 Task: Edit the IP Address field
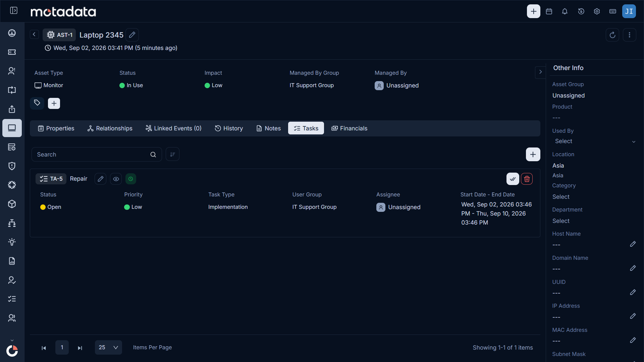pyautogui.click(x=633, y=316)
